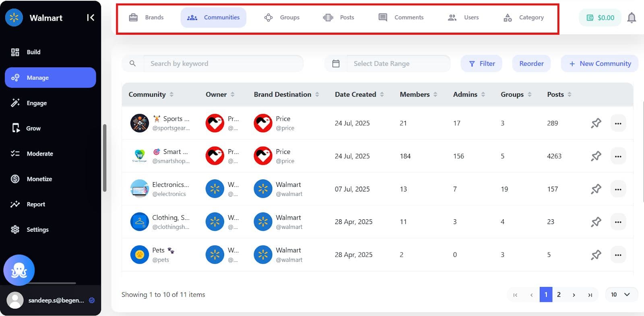Switch to the Users tab
Viewport: 644px width, 316px height.
tap(463, 17)
